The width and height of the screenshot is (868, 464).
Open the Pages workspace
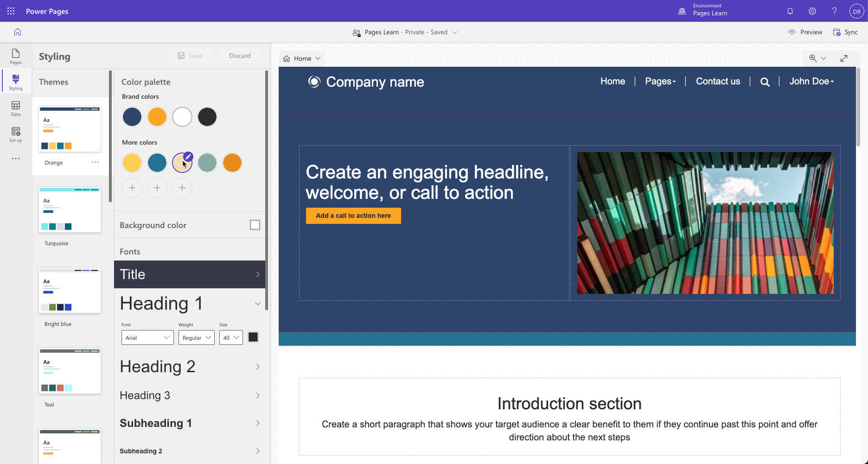tap(16, 57)
